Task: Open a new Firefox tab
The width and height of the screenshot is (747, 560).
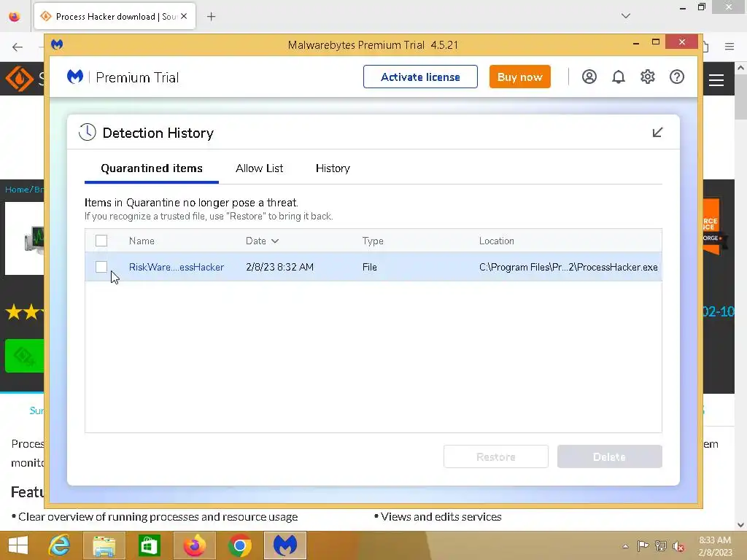Action: [x=211, y=17]
